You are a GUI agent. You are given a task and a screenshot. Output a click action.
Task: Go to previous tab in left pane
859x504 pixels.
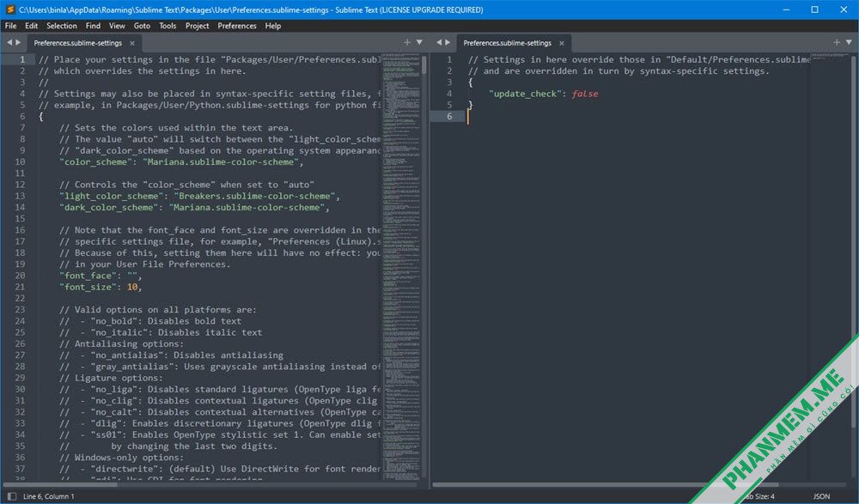click(9, 42)
